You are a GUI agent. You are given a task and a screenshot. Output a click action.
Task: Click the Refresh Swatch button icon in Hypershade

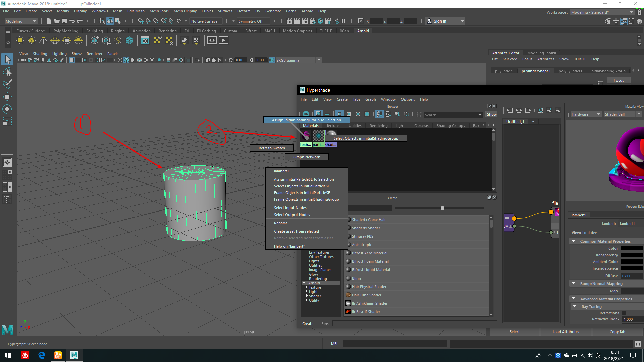pyautogui.click(x=272, y=148)
